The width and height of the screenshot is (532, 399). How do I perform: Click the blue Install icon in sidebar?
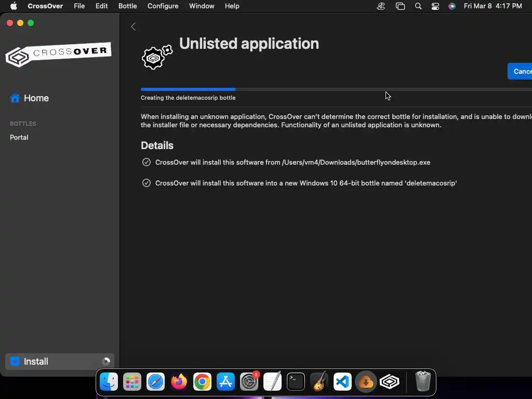pos(15,362)
